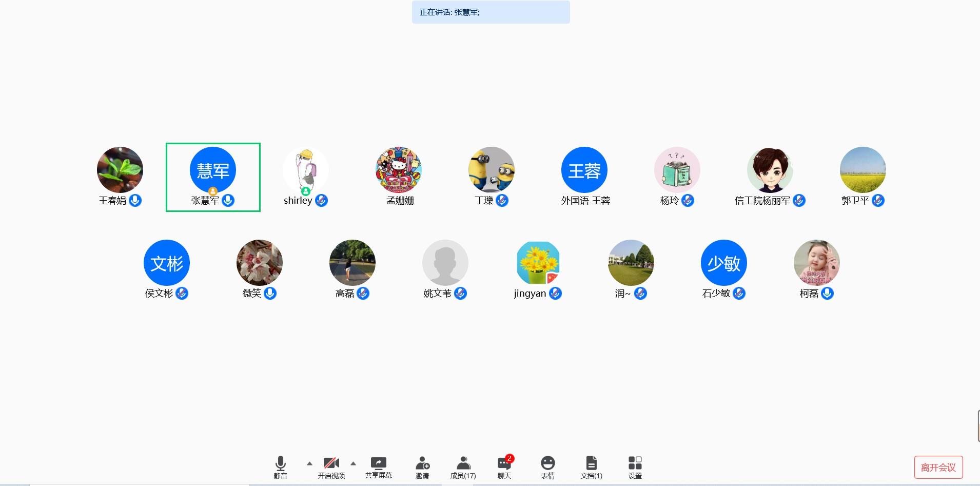Click Leave Meeting (离开会议) button
Image resolution: width=980 pixels, height=486 pixels.
pyautogui.click(x=938, y=467)
